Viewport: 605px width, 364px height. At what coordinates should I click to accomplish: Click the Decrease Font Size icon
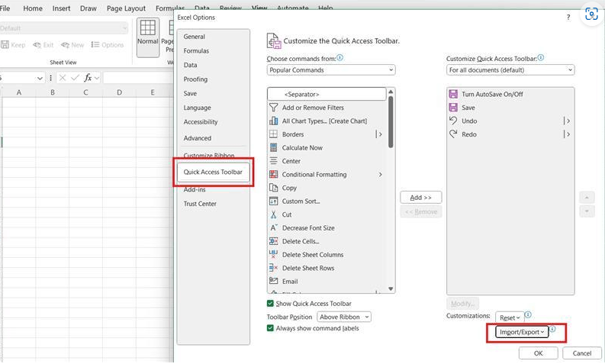tap(273, 227)
